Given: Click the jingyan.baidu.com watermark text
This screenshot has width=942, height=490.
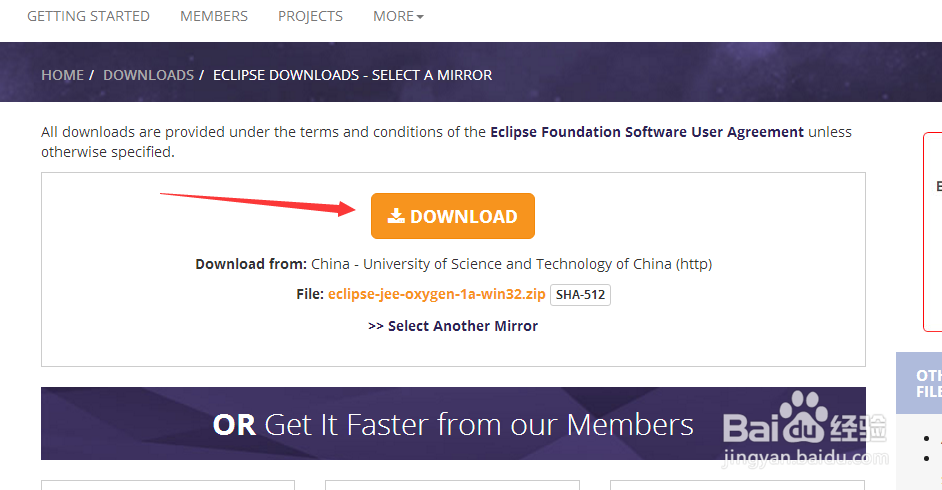Looking at the screenshot, I should pyautogui.click(x=805, y=458).
